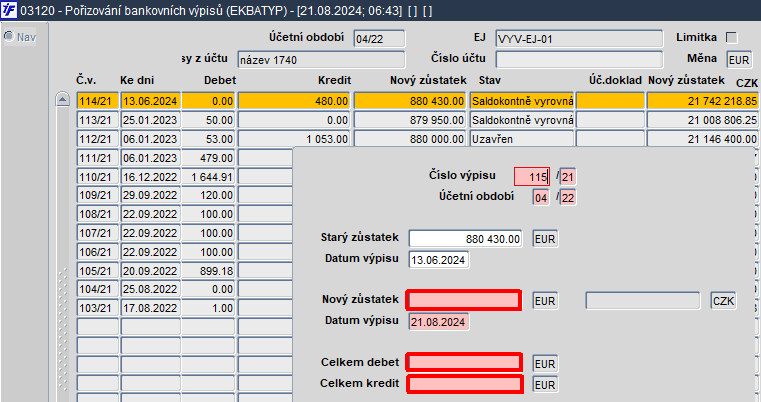The image size is (761, 402).
Task: Select statement row 103/21
Action: click(184, 308)
